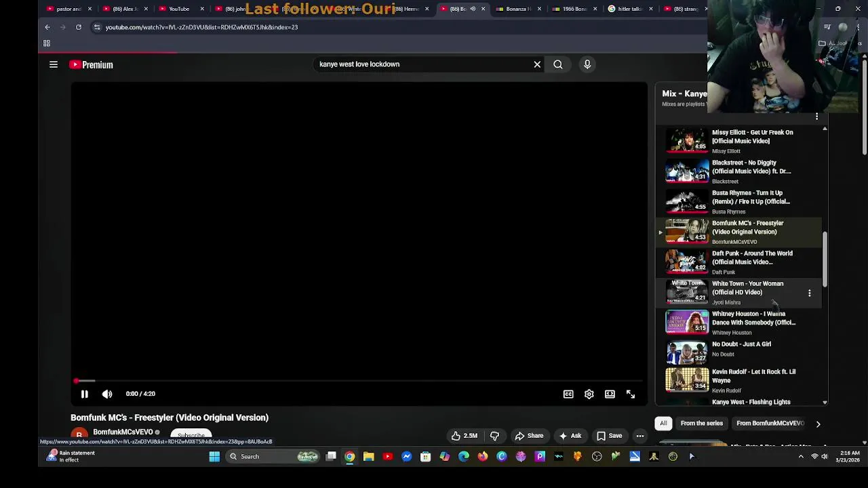
Task: Open Google Chrome from the taskbar
Action: pyautogui.click(x=350, y=457)
